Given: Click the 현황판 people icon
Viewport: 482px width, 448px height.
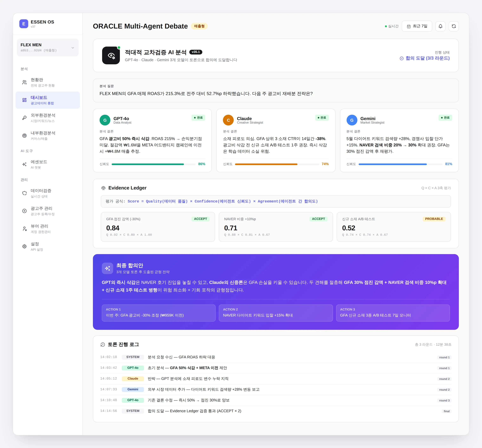Looking at the screenshot, I should [x=24, y=82].
